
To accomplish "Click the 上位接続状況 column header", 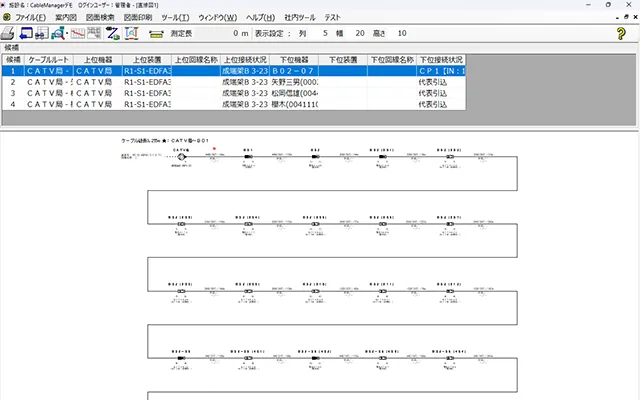I will point(244,60).
